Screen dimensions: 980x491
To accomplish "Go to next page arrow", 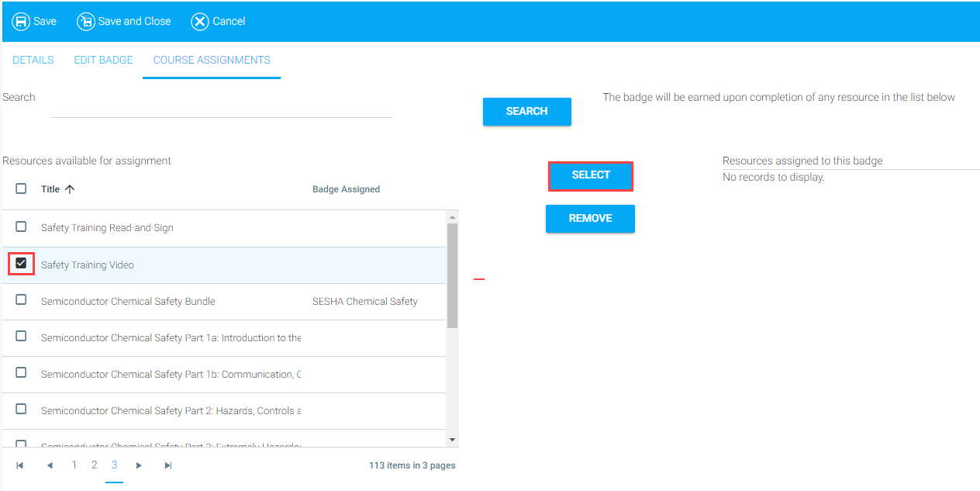I will click(x=139, y=465).
